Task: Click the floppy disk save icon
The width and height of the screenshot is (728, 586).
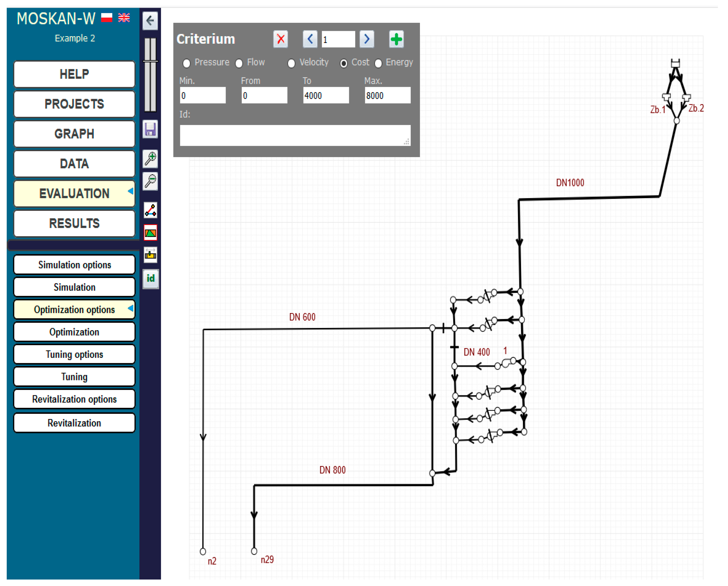Action: point(150,129)
